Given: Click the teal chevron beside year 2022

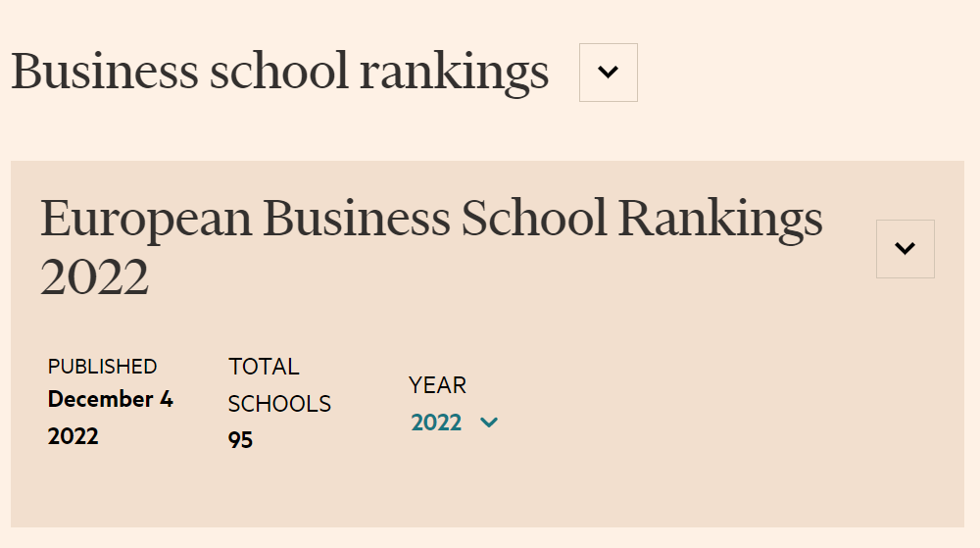Looking at the screenshot, I should point(489,423).
